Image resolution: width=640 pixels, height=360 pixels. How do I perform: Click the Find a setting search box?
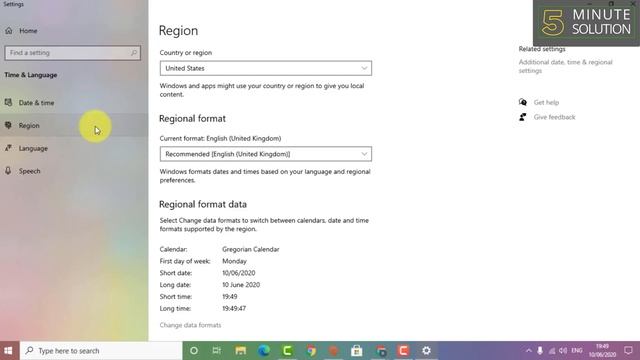pos(73,53)
